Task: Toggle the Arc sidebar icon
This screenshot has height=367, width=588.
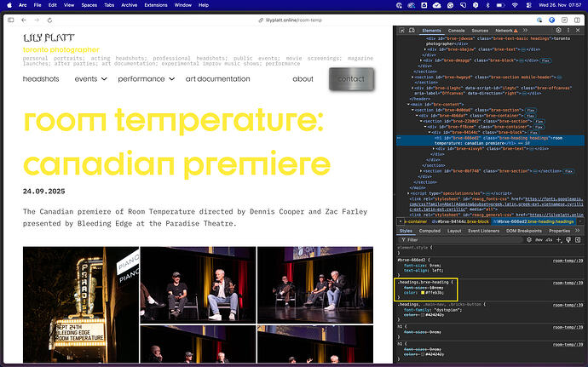Action: point(10,20)
